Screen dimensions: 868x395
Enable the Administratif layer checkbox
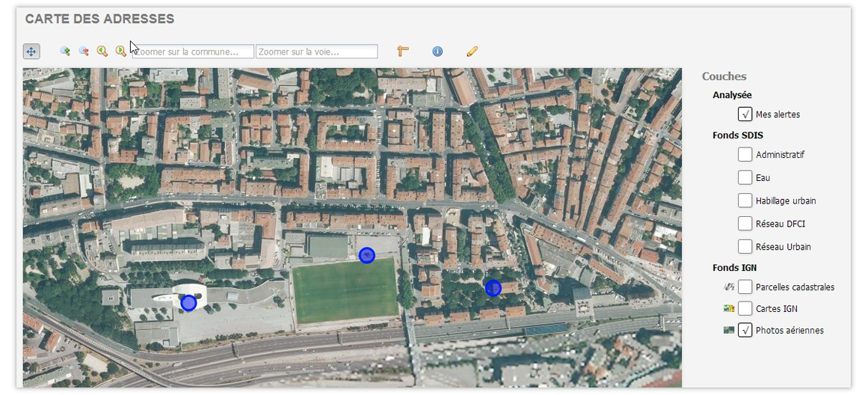pos(745,155)
